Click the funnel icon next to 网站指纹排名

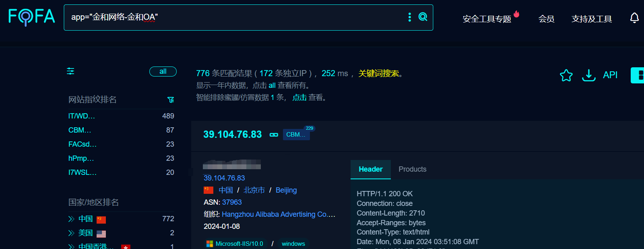pos(171,100)
